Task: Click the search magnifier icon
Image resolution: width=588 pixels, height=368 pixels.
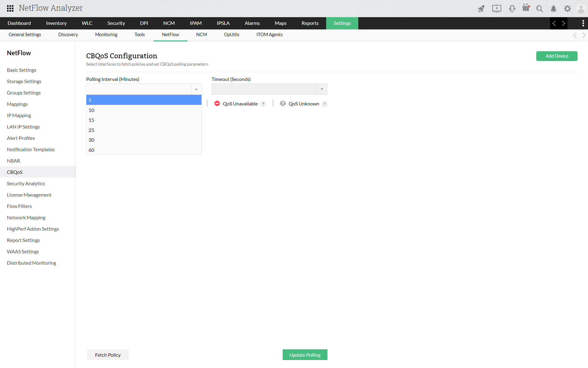Action: 540,9
